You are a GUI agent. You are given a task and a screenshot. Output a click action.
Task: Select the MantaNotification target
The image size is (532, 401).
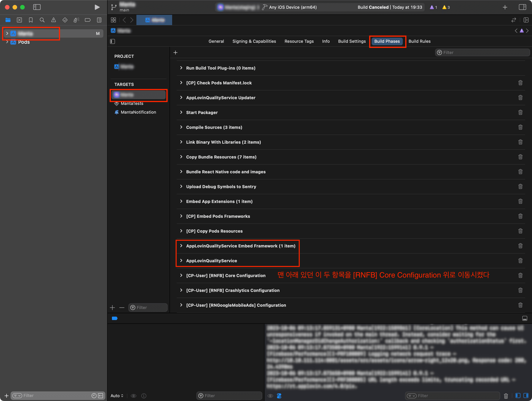[138, 112]
